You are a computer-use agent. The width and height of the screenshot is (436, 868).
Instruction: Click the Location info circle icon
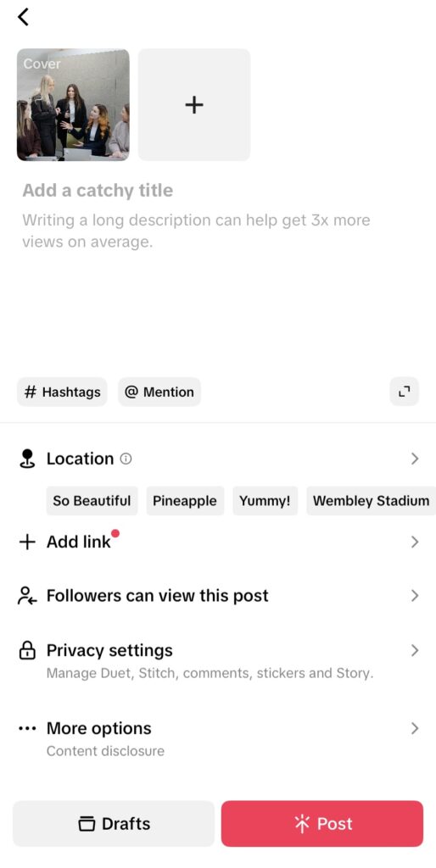coord(126,459)
